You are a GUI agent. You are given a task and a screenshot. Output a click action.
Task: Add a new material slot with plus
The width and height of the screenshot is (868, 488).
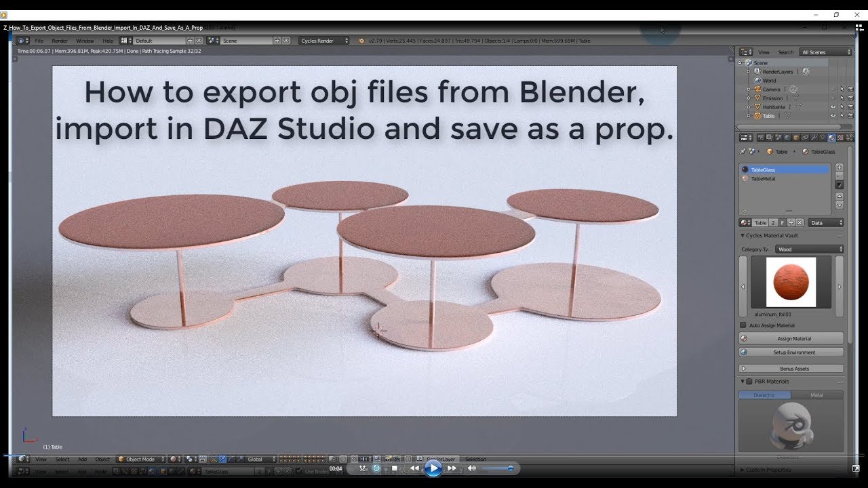tap(840, 167)
